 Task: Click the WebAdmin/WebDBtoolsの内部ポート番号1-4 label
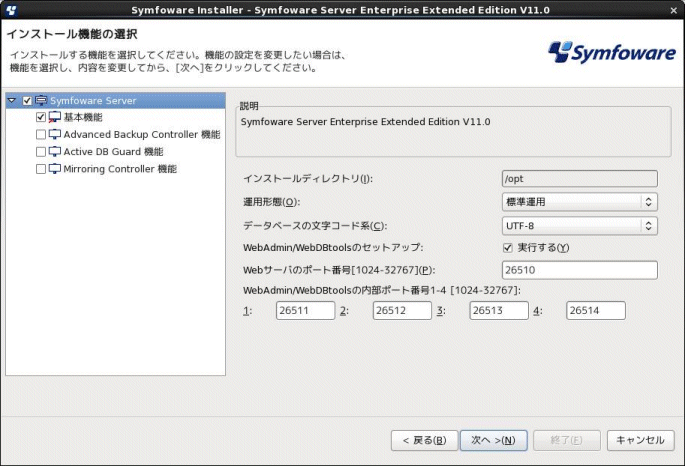[381, 290]
